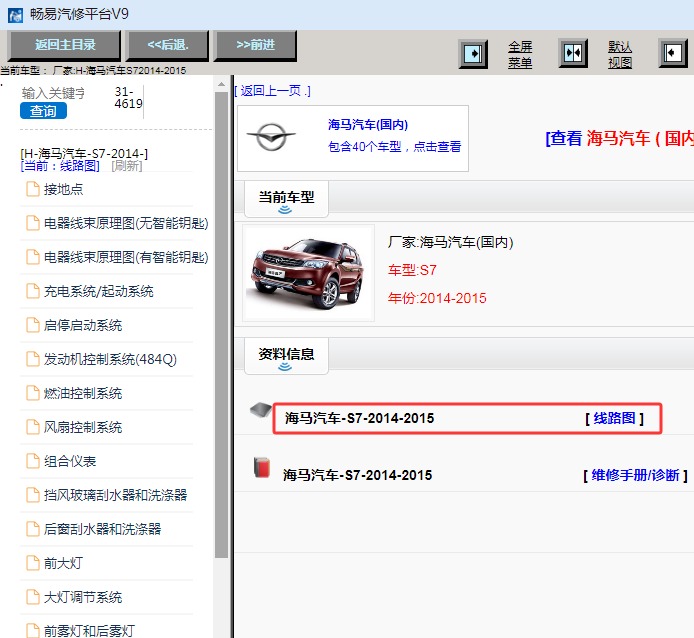Click document icon beside 后窗刮水器和洗涤器
The width and height of the screenshot is (694, 638).
33,529
